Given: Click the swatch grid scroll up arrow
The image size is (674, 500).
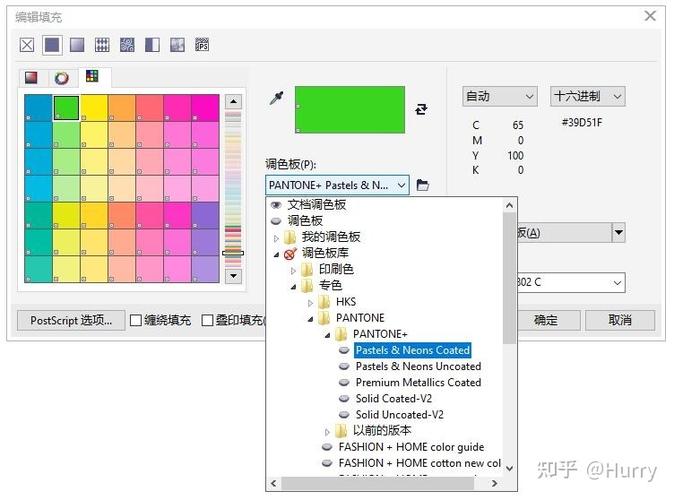Looking at the screenshot, I should (x=233, y=102).
